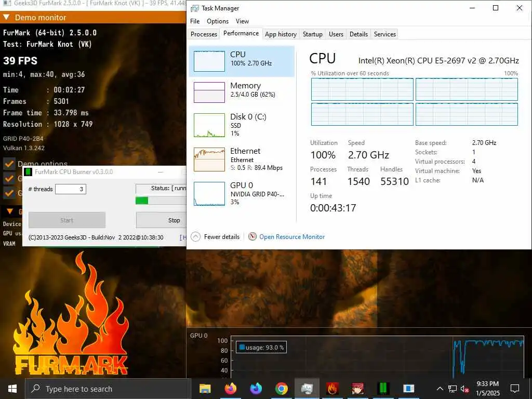Click the red-haired character taskbar icon
532x399 pixels.
pos(357,389)
